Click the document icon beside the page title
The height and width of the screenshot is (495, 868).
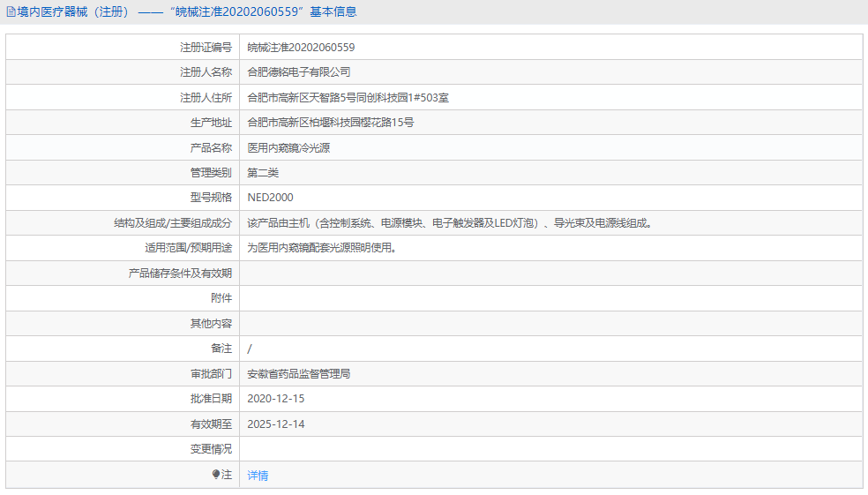(11, 12)
